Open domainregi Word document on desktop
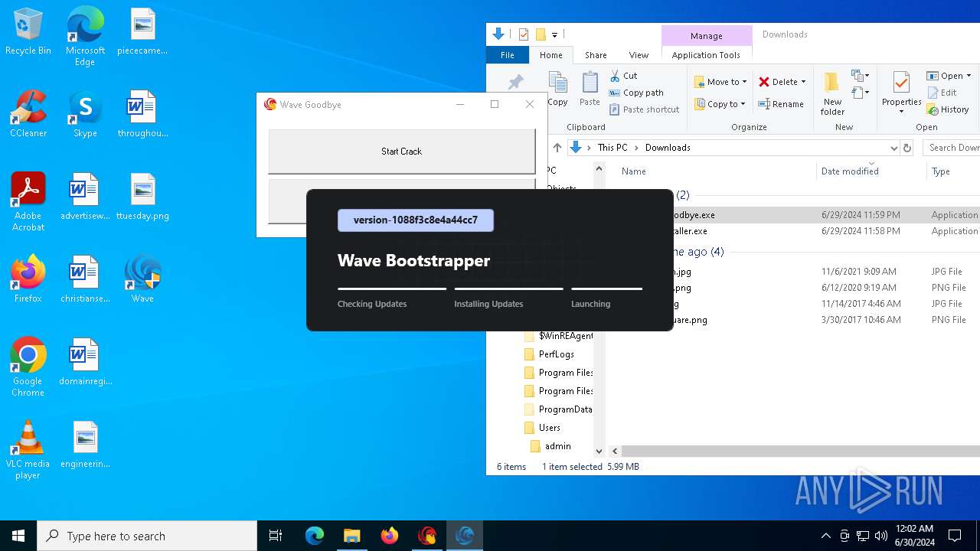980x551 pixels. [x=85, y=363]
